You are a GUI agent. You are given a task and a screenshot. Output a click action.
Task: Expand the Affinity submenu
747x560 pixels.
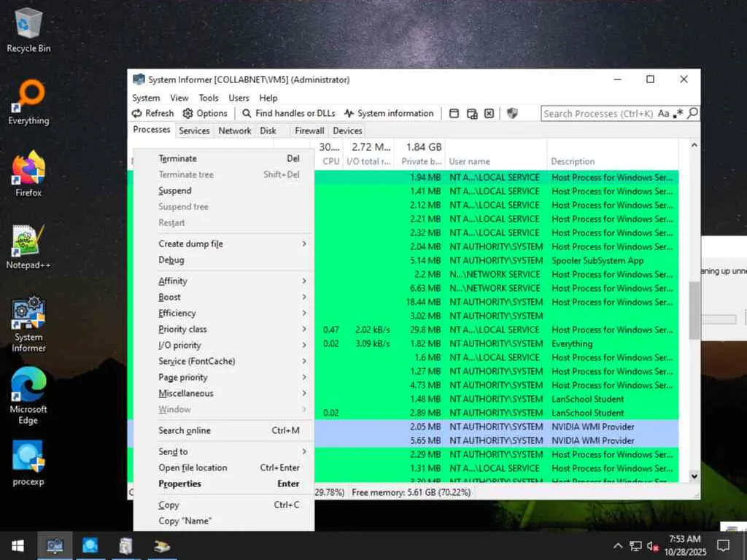coord(224,281)
